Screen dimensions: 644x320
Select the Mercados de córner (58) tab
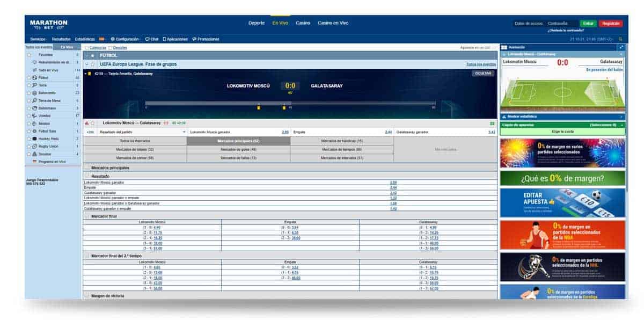[135, 158]
